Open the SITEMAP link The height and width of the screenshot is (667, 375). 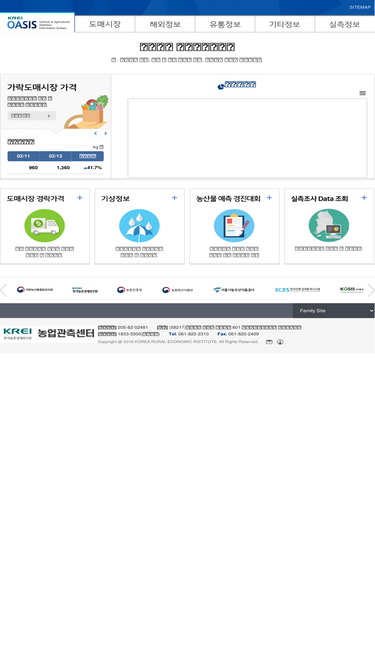[x=360, y=7]
